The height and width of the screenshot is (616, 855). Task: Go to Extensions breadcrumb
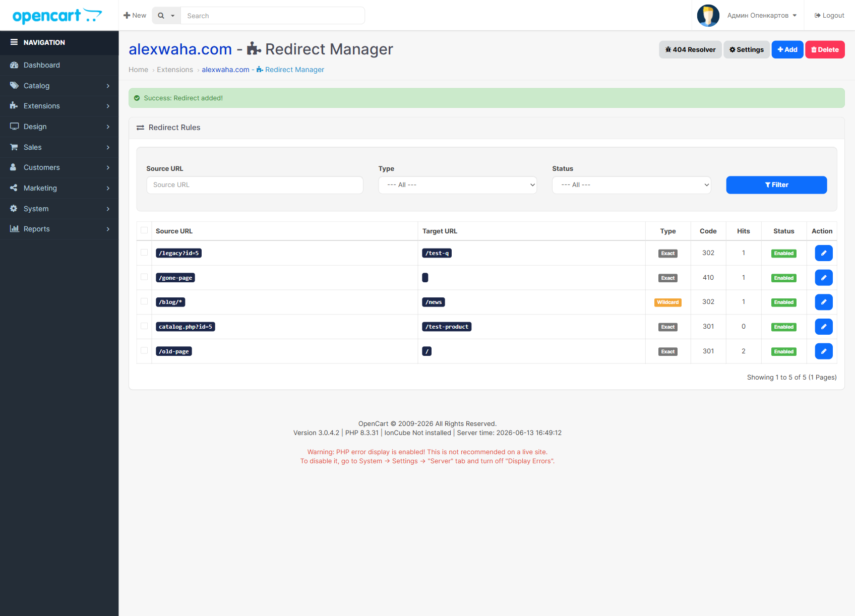[x=175, y=70]
